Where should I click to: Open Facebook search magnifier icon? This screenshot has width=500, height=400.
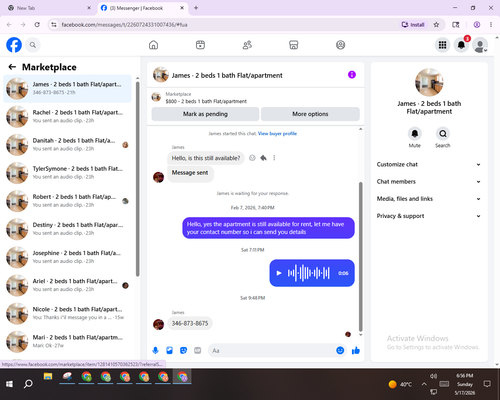pos(33,45)
